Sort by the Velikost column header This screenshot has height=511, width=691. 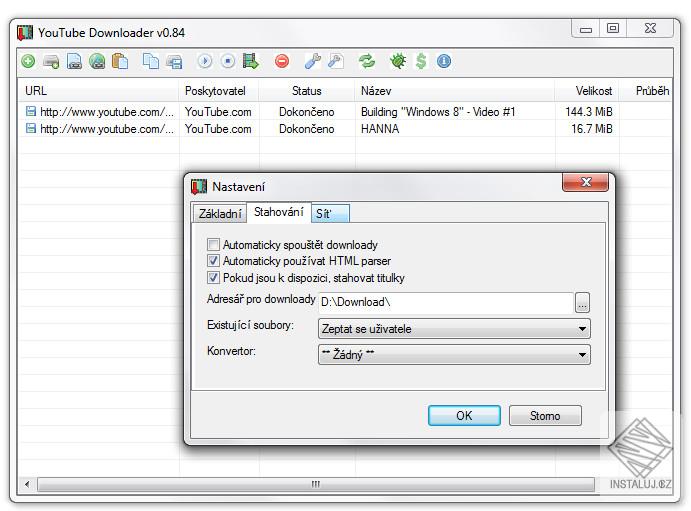587,91
